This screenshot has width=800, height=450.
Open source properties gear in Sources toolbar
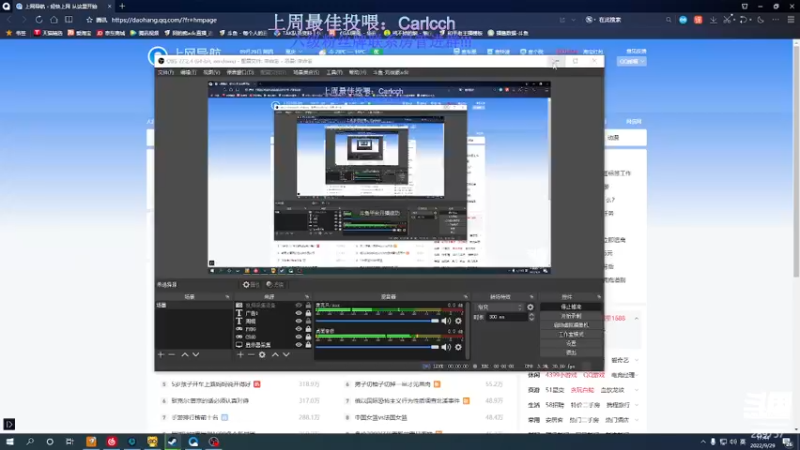[x=262, y=355]
